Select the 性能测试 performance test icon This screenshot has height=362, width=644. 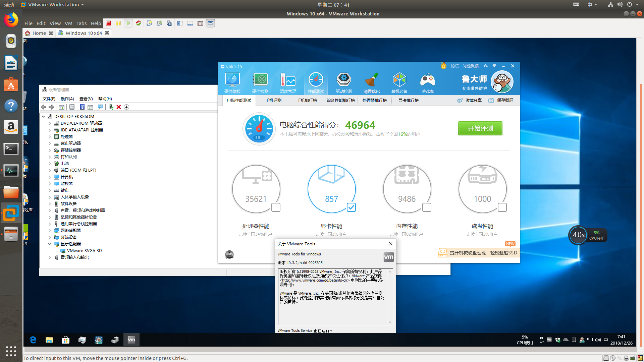pyautogui.click(x=316, y=83)
